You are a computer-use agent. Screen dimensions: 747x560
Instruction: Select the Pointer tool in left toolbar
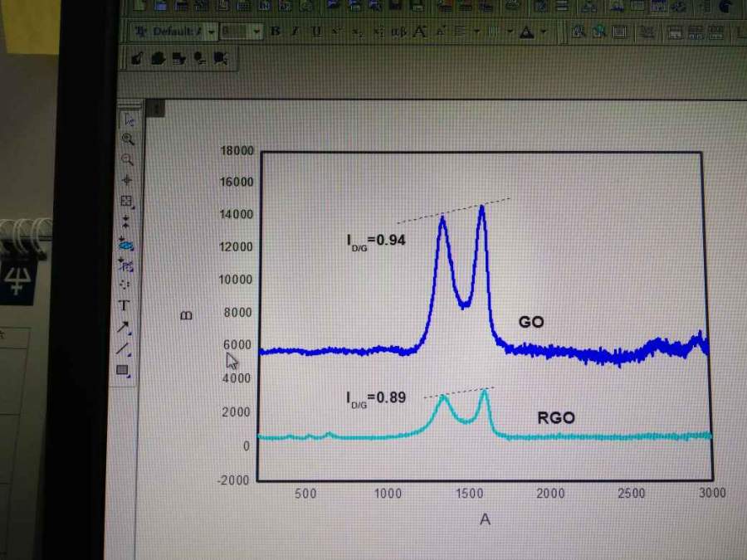[129, 119]
